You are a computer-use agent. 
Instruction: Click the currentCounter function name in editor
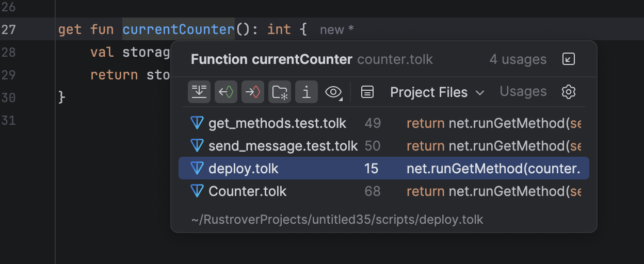[x=178, y=29]
